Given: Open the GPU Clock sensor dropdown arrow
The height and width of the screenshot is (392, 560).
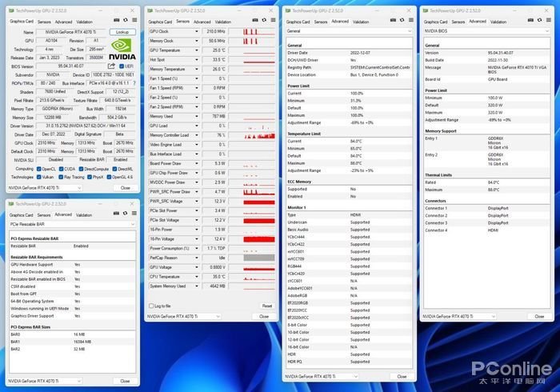Looking at the screenshot, I should (x=197, y=31).
